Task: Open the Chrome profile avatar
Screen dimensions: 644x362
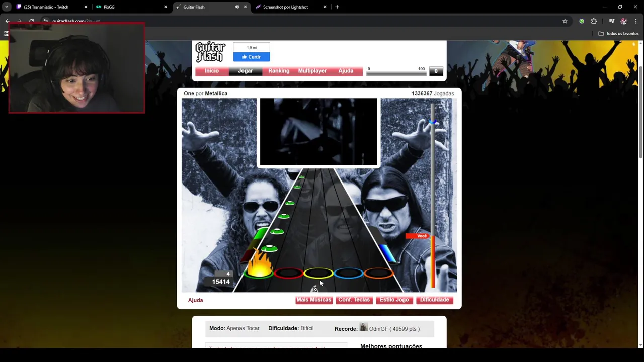Action: point(624,21)
